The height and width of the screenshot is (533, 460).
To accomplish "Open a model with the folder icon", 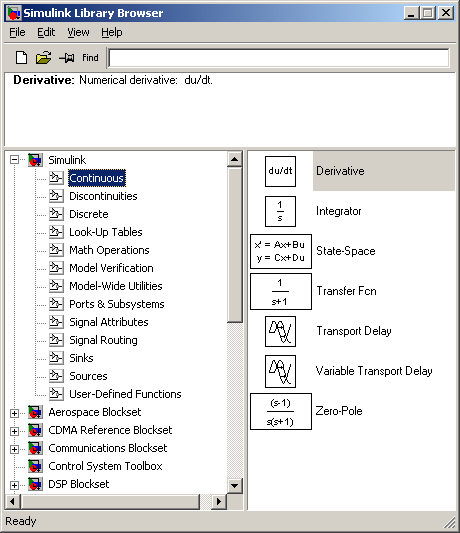I will pyautogui.click(x=44, y=58).
